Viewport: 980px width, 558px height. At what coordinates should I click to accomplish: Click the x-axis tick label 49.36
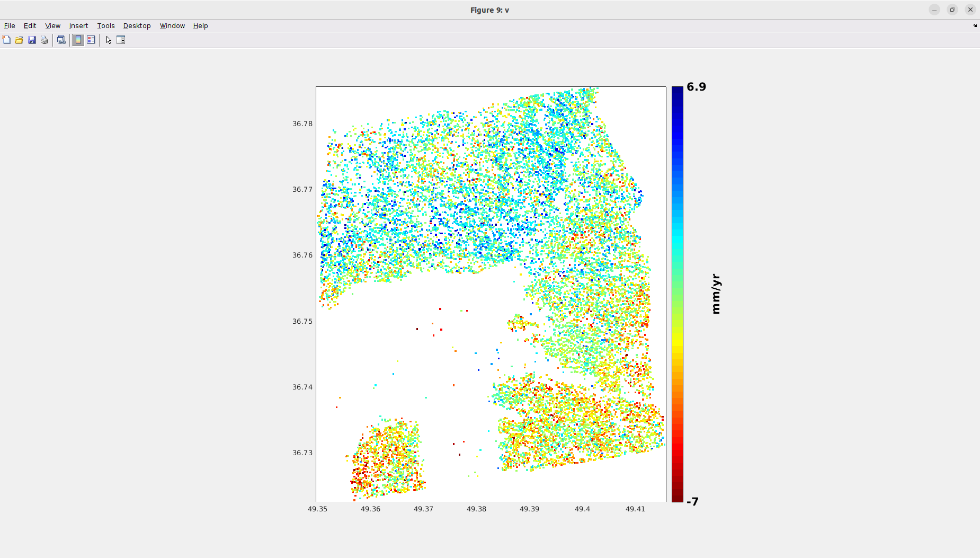[370, 509]
